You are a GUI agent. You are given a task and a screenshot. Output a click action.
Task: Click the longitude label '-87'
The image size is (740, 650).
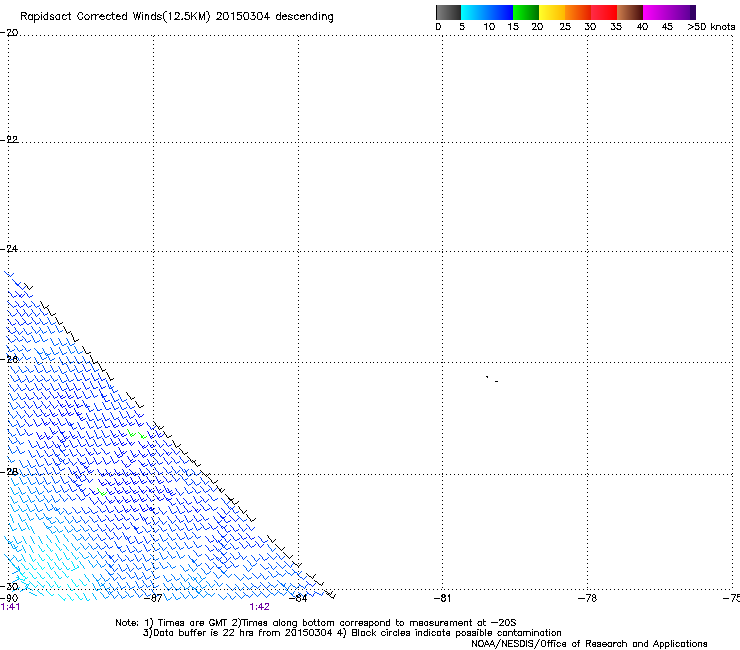153,598
